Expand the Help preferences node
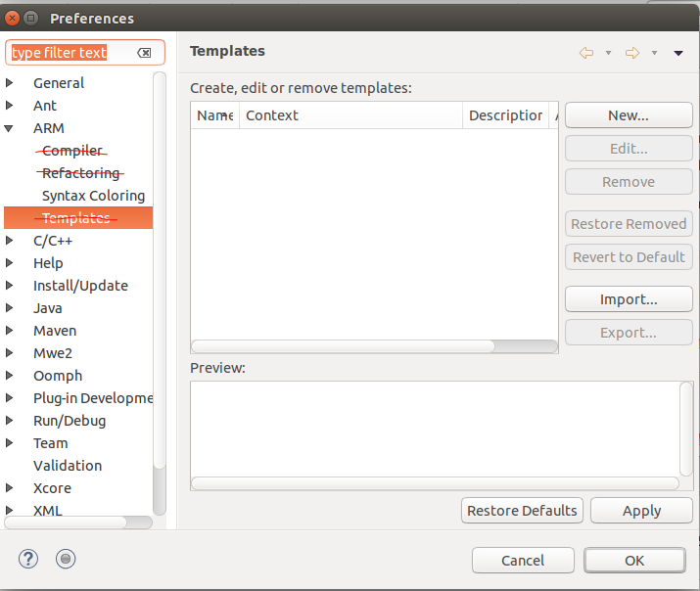700x591 pixels. [9, 262]
